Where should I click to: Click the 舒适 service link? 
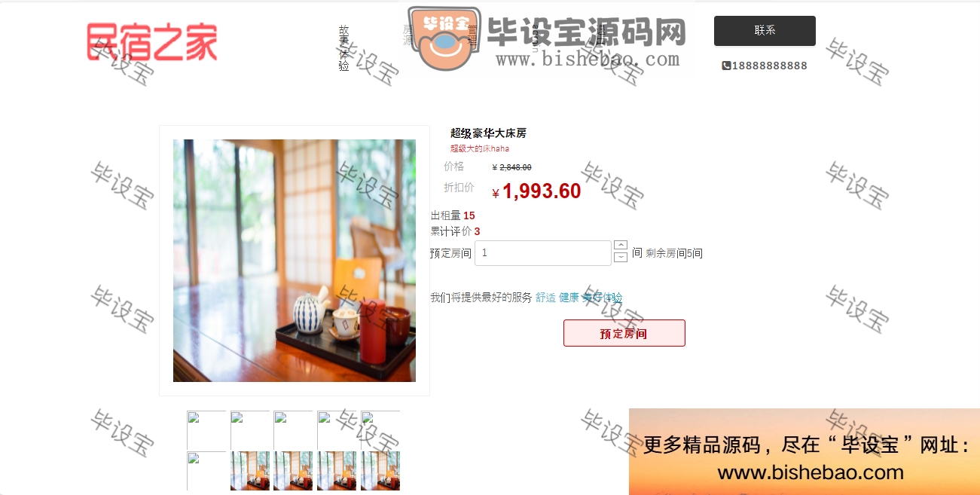tap(545, 298)
